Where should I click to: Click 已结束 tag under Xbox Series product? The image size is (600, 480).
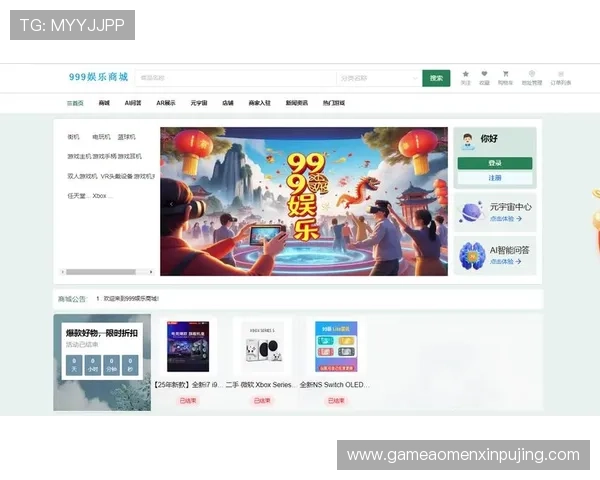[262, 401]
